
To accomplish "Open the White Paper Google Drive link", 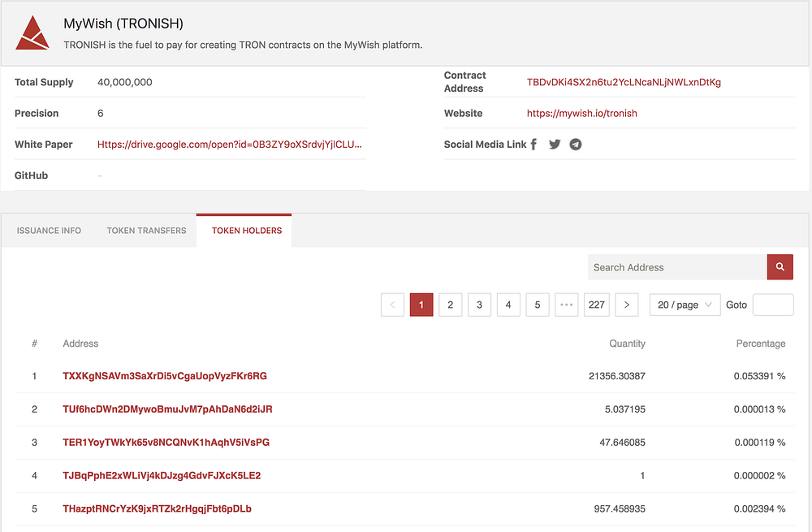I will point(230,145).
